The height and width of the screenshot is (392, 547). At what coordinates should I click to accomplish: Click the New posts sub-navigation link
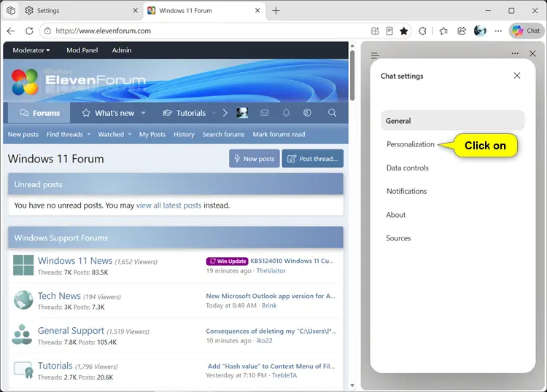23,134
